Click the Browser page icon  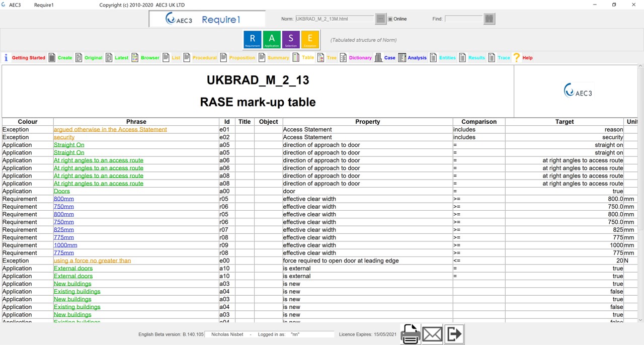pos(135,58)
